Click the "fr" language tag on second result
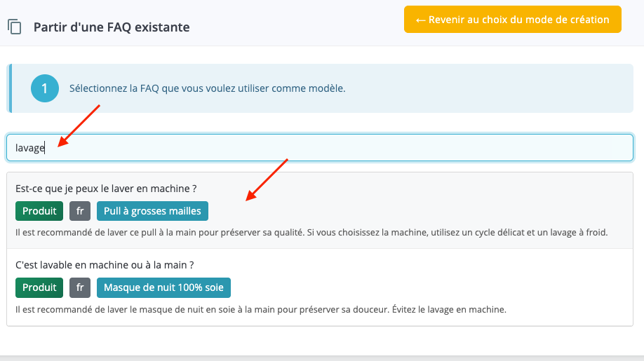 [x=80, y=287]
